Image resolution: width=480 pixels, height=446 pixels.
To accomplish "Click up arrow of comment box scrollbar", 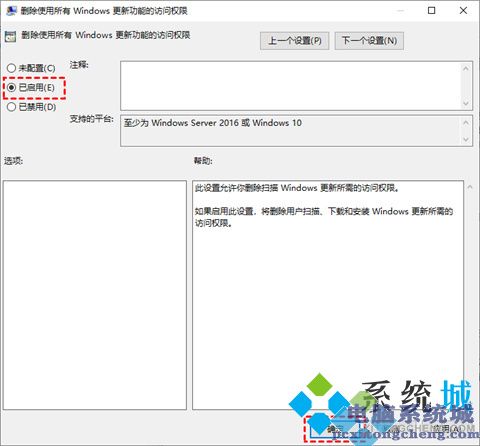I will click(x=466, y=68).
